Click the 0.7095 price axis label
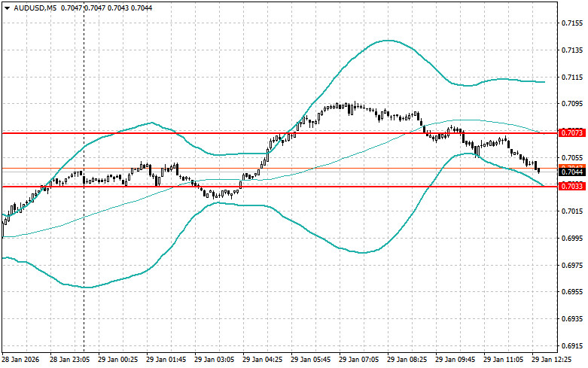Screen dimensions: 588x368 pos(572,104)
